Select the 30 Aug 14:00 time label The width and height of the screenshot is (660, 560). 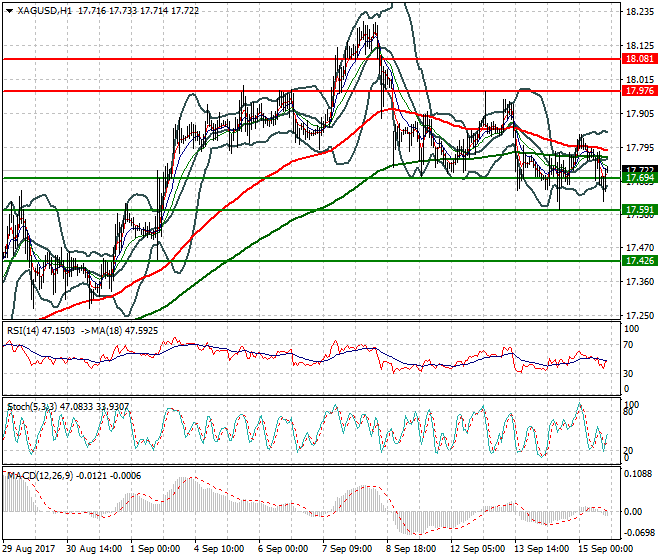[x=94, y=549]
